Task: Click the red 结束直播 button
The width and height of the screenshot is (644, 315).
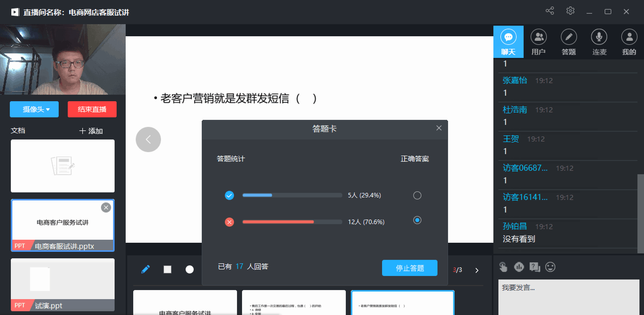Action: pyautogui.click(x=92, y=109)
